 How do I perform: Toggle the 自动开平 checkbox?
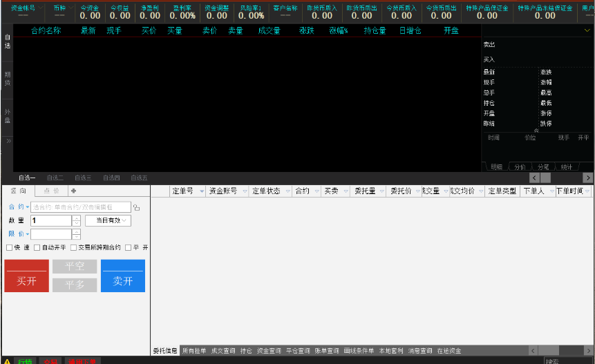[37, 247]
